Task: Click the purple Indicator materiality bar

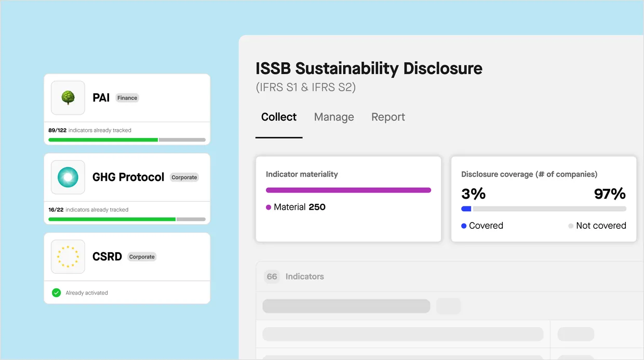Action: [348, 190]
